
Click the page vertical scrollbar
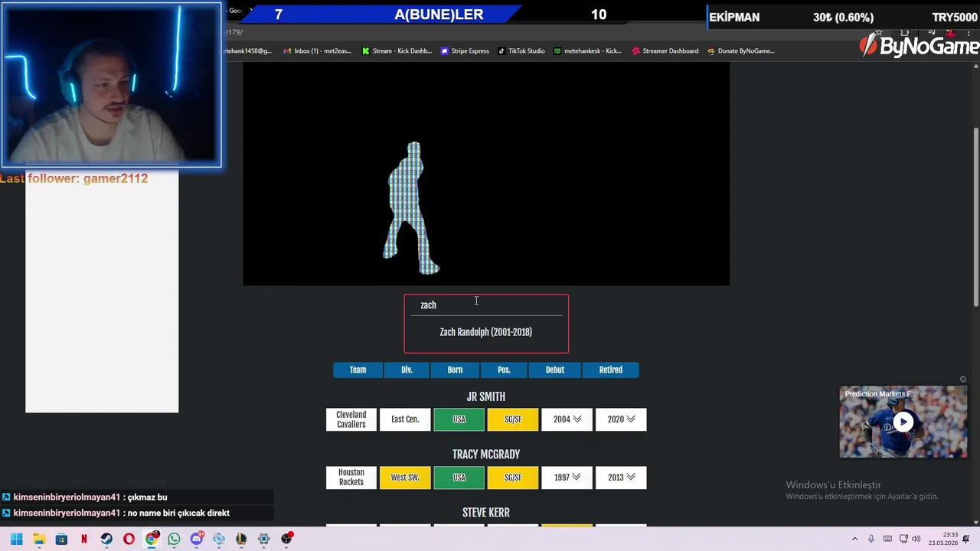pos(975,218)
